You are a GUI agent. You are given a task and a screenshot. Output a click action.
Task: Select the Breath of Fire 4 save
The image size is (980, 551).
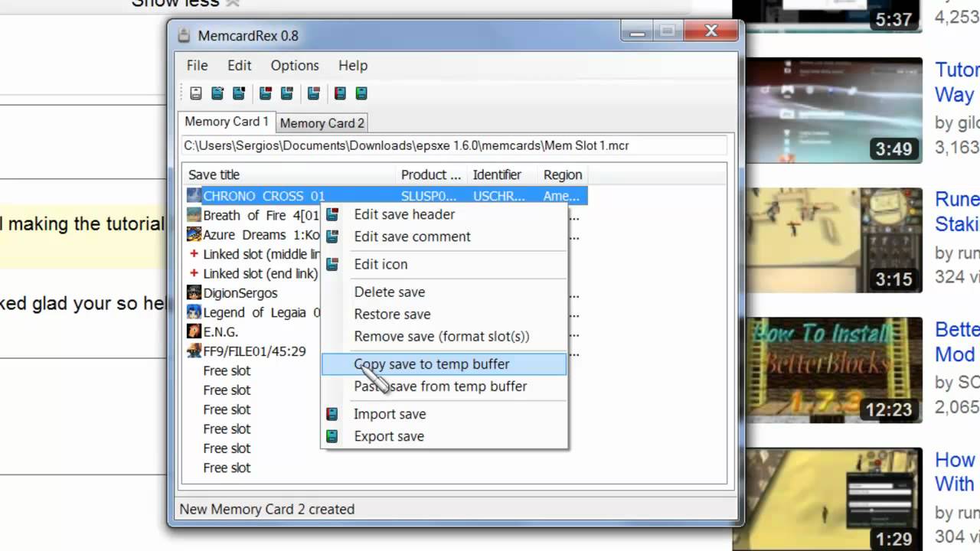coord(253,215)
